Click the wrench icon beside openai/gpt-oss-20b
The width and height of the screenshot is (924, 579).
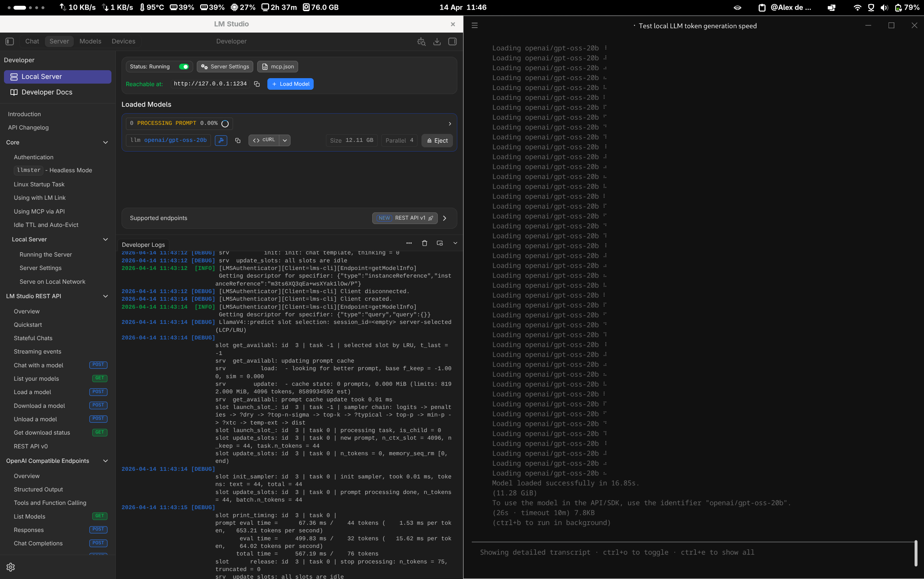click(221, 140)
